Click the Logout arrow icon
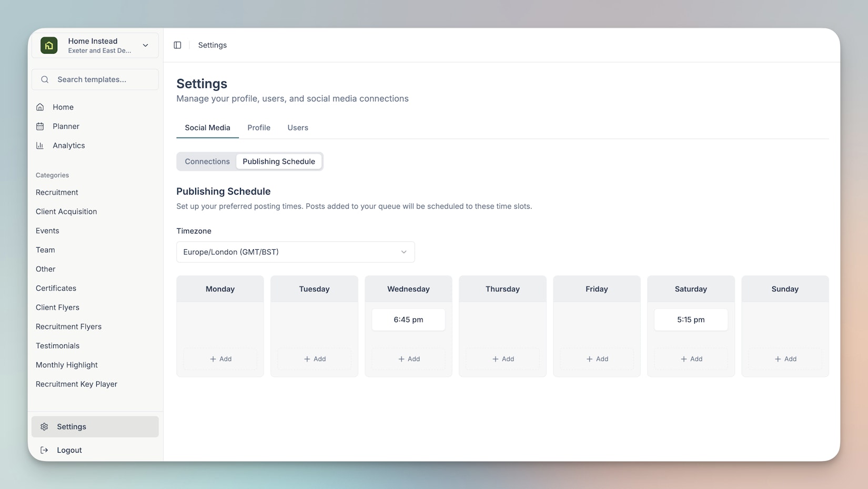The image size is (868, 489). coord(45,450)
